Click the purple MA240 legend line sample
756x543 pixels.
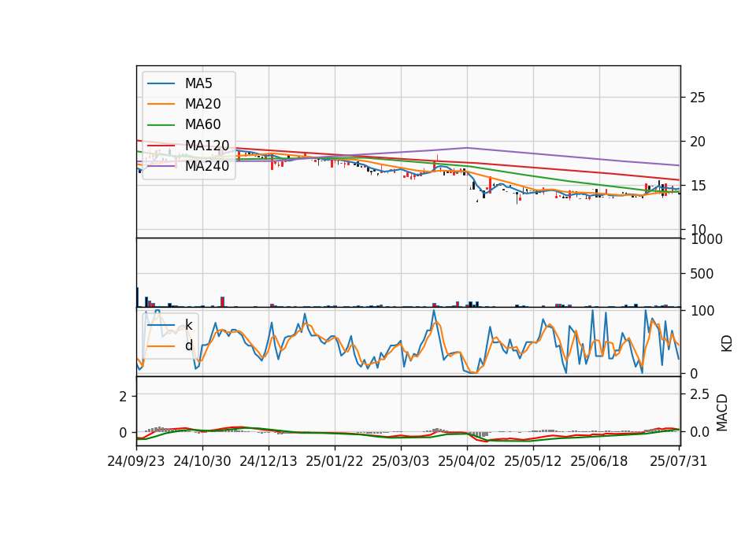pos(161,166)
